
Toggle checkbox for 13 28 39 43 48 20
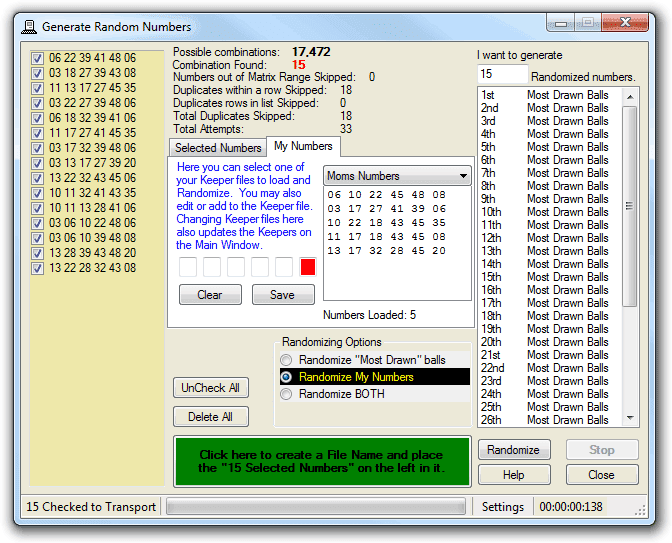(37, 253)
